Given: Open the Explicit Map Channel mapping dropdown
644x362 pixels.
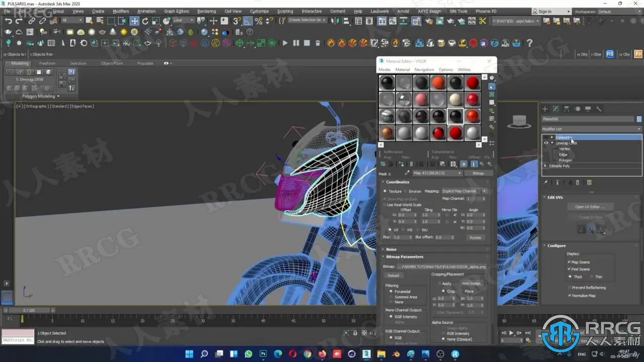Looking at the screenshot, I should (x=464, y=191).
